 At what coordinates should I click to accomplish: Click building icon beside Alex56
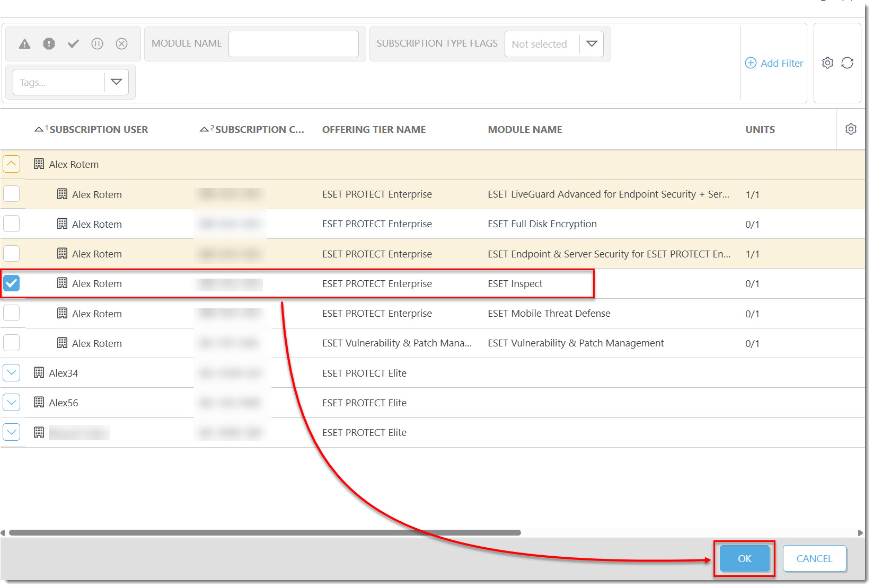[x=39, y=403]
